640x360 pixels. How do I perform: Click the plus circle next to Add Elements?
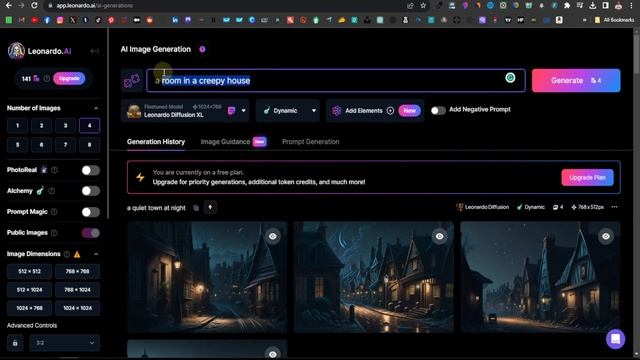(x=390, y=111)
